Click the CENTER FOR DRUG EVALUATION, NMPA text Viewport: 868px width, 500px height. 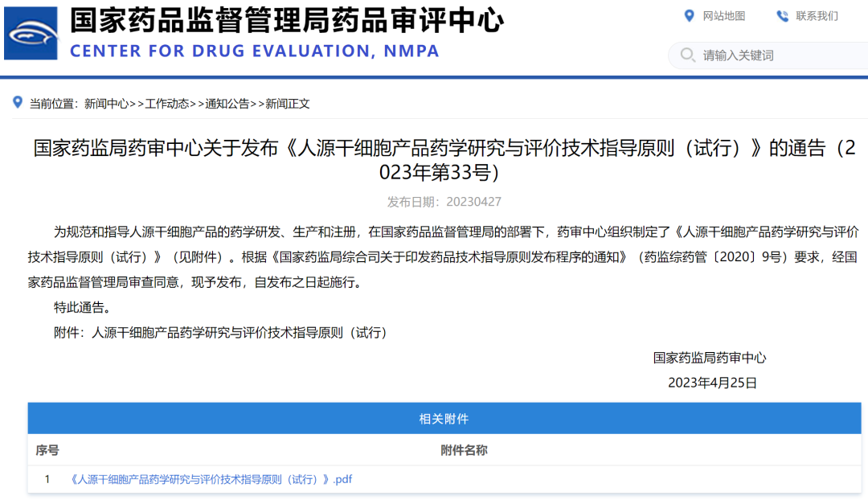pos(255,51)
